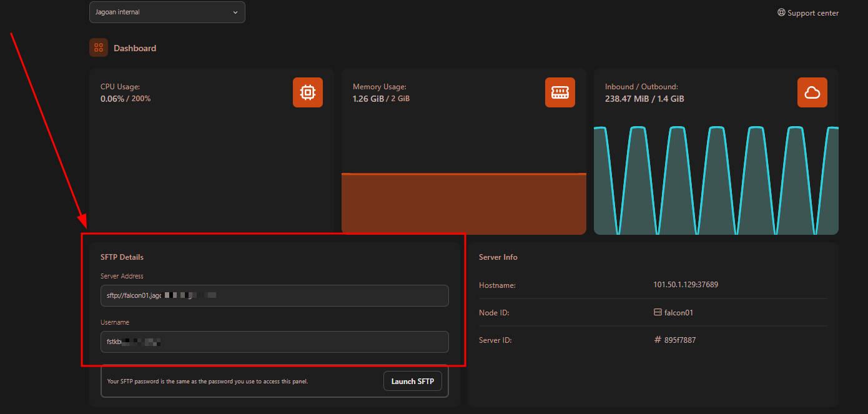Click the Username label
The image size is (868, 414).
coord(115,322)
